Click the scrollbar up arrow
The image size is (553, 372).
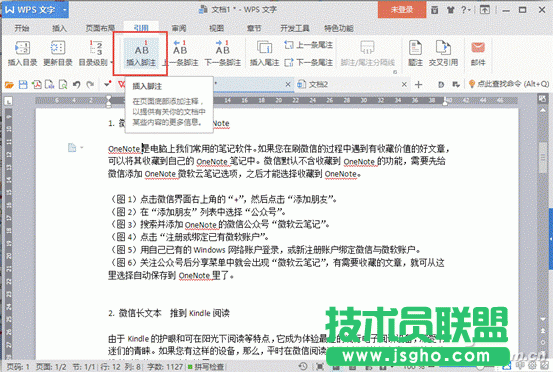[x=543, y=110]
